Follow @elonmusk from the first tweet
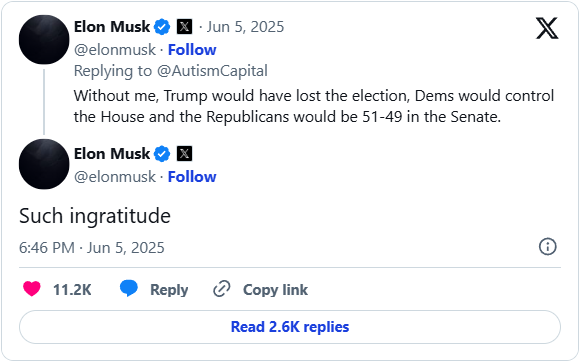 (192, 50)
